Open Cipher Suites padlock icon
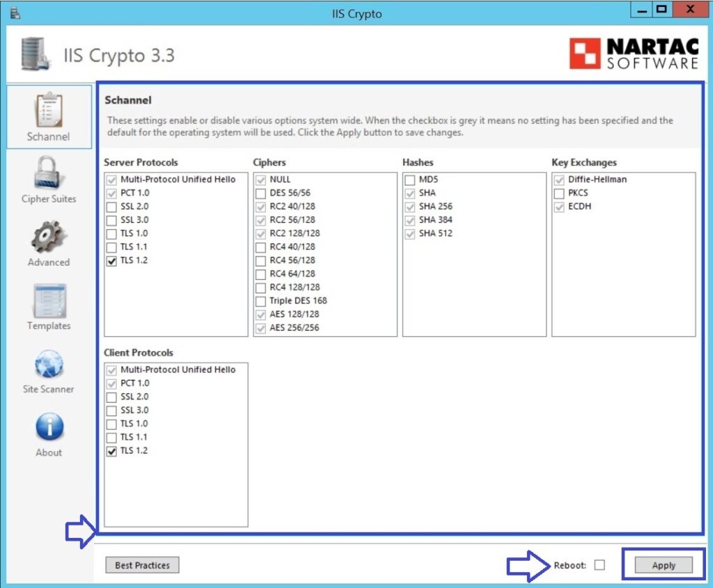This screenshot has width=713, height=588. click(x=48, y=173)
